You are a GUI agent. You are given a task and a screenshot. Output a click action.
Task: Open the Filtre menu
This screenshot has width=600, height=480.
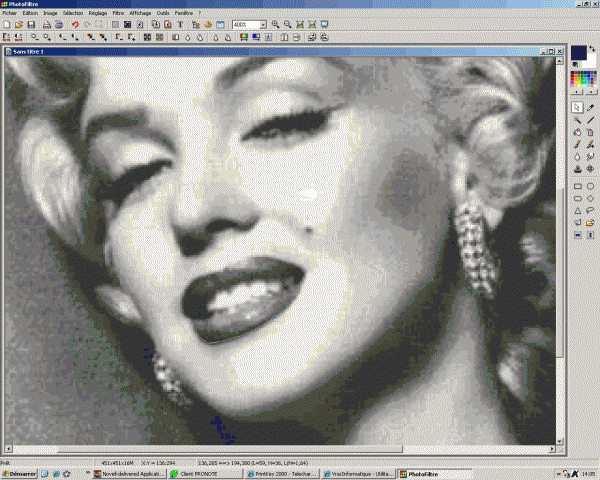coord(119,13)
